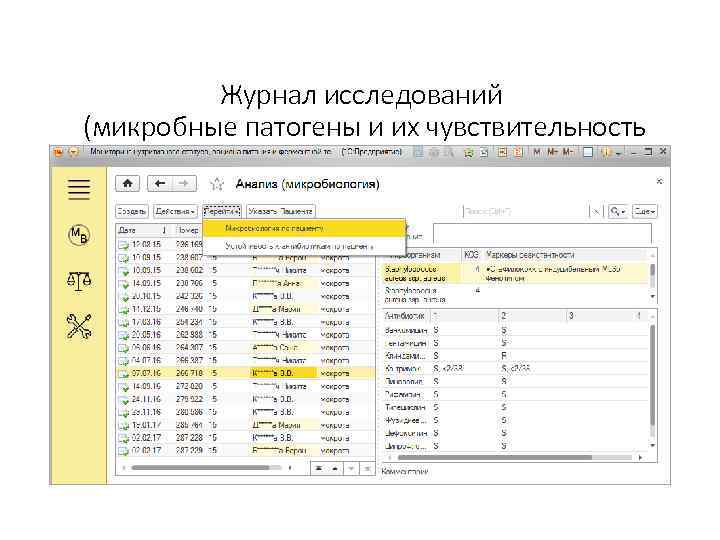This screenshot has height=540, width=720.
Task: Open the Перейти dropdown menu
Action: click(222, 211)
